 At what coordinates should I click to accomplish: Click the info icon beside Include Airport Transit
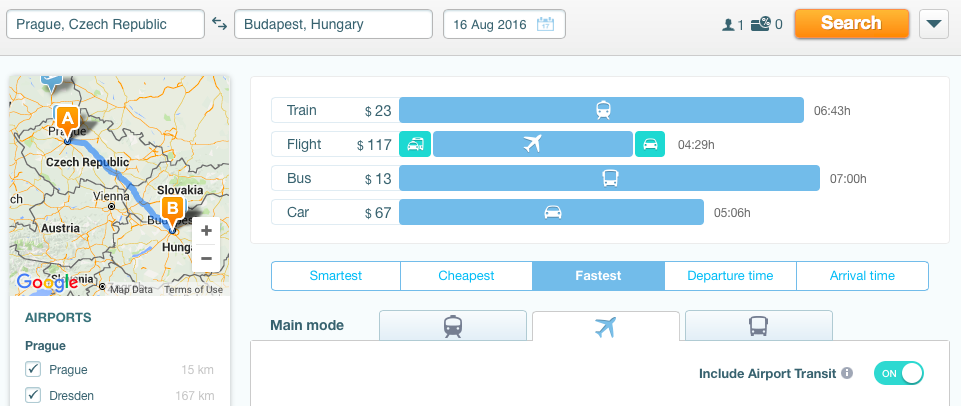(x=847, y=373)
